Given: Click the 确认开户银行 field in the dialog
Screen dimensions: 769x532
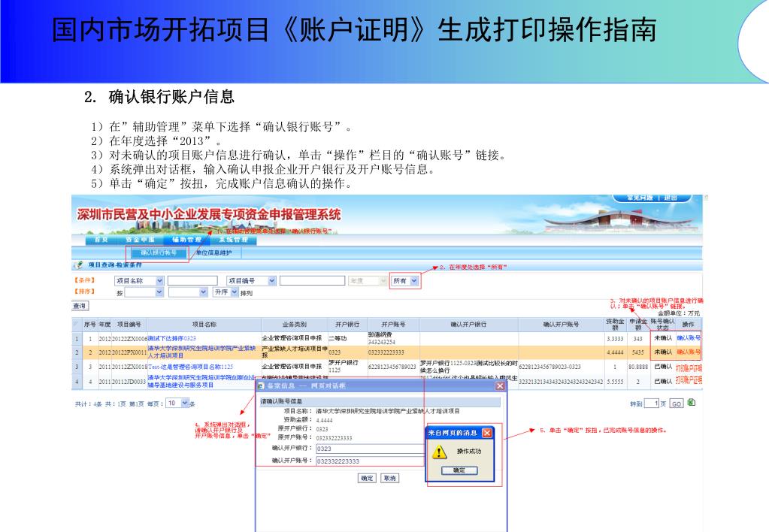Looking at the screenshot, I should click(371, 449).
